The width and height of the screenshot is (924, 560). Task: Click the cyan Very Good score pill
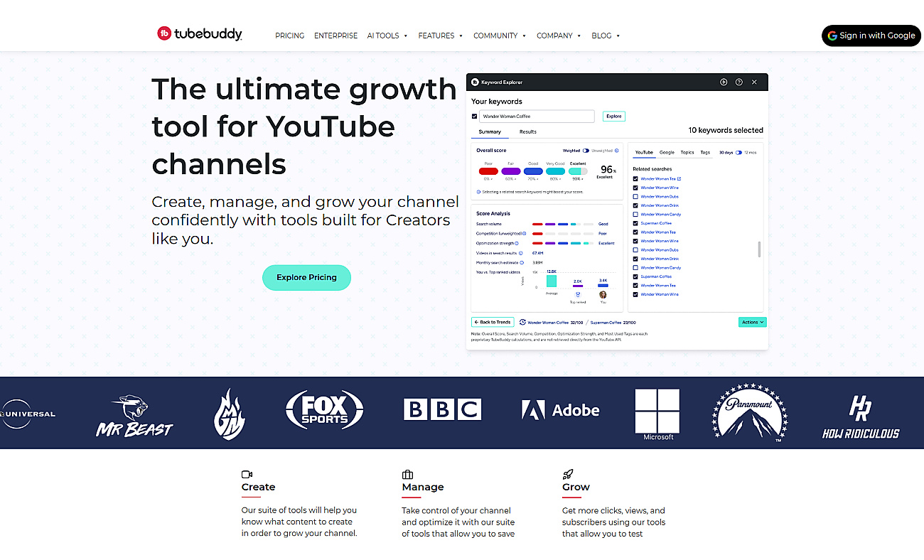556,171
